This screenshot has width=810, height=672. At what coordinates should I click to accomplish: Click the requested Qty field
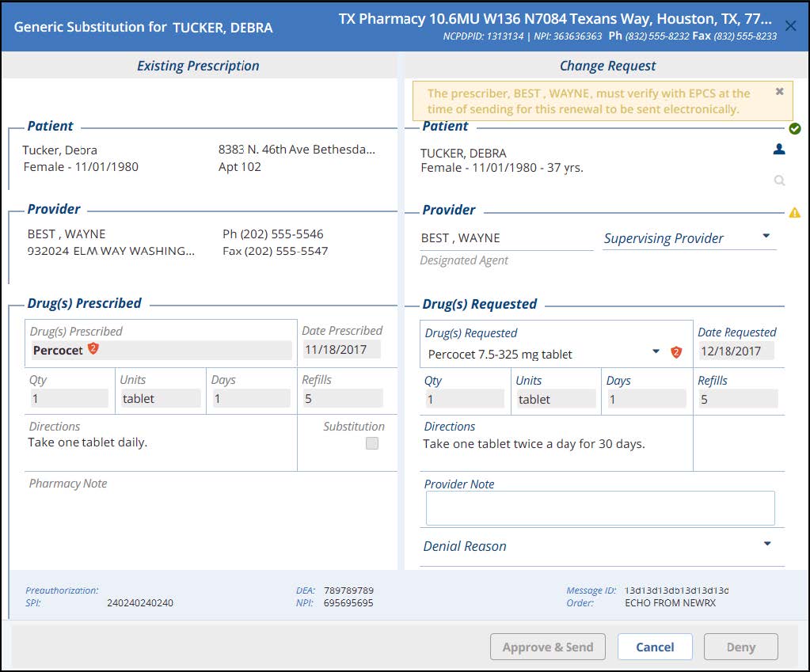[465, 400]
